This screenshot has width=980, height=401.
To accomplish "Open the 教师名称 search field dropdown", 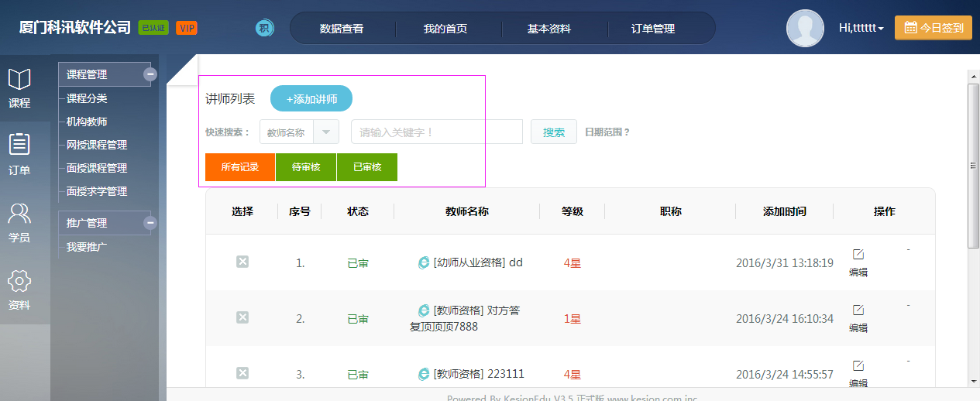I will click(326, 132).
